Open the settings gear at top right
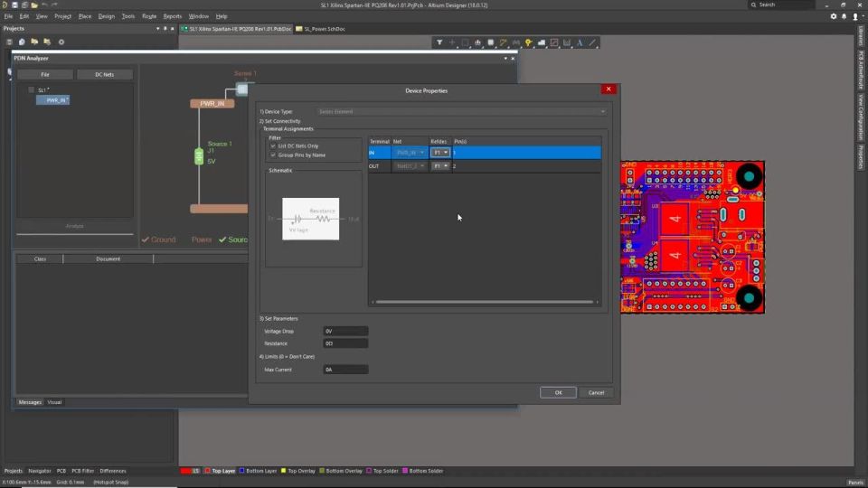Viewport: 868px width, 488px height. click(x=833, y=16)
